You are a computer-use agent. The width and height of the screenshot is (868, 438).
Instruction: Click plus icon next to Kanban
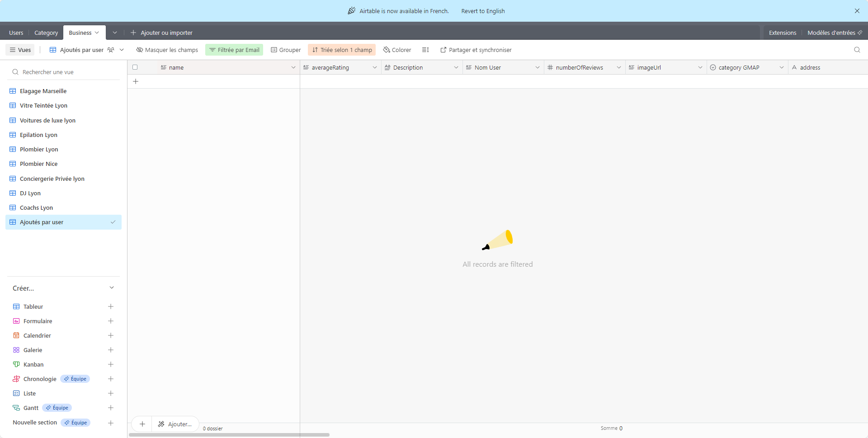click(x=111, y=364)
